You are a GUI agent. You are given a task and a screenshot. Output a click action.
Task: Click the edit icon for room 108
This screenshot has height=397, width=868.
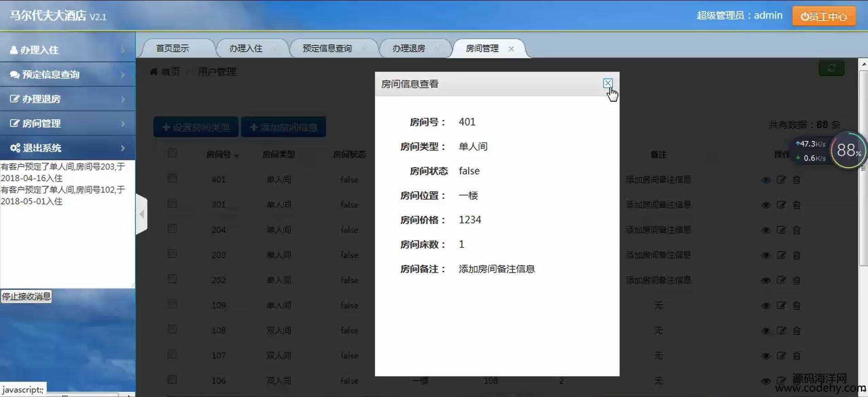point(781,331)
